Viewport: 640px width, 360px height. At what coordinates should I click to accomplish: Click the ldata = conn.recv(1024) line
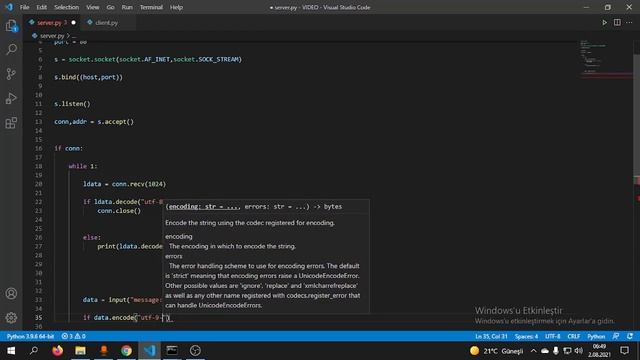[x=124, y=184]
